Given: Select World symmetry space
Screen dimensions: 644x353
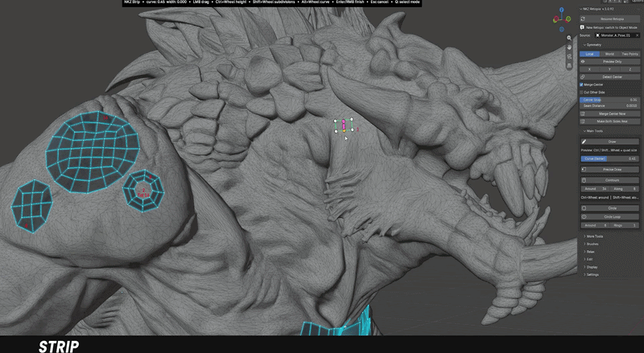Looking at the screenshot, I should click(609, 54).
